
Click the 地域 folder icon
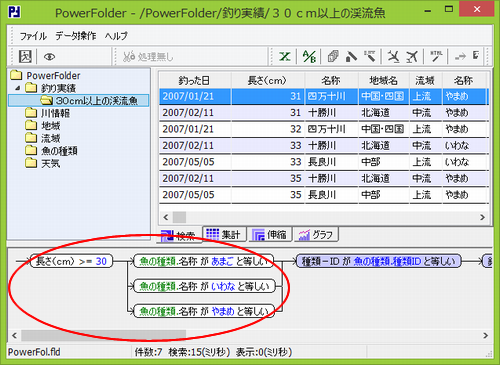click(31, 125)
